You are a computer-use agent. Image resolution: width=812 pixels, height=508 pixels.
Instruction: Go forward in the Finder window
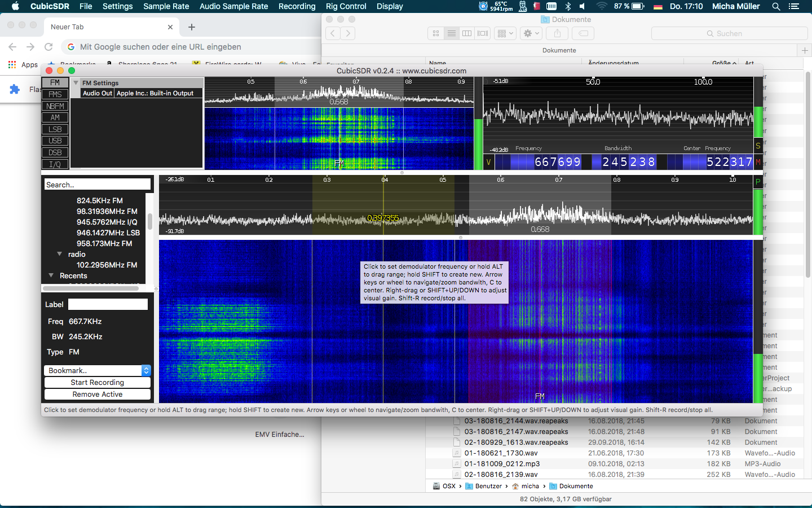(x=348, y=33)
